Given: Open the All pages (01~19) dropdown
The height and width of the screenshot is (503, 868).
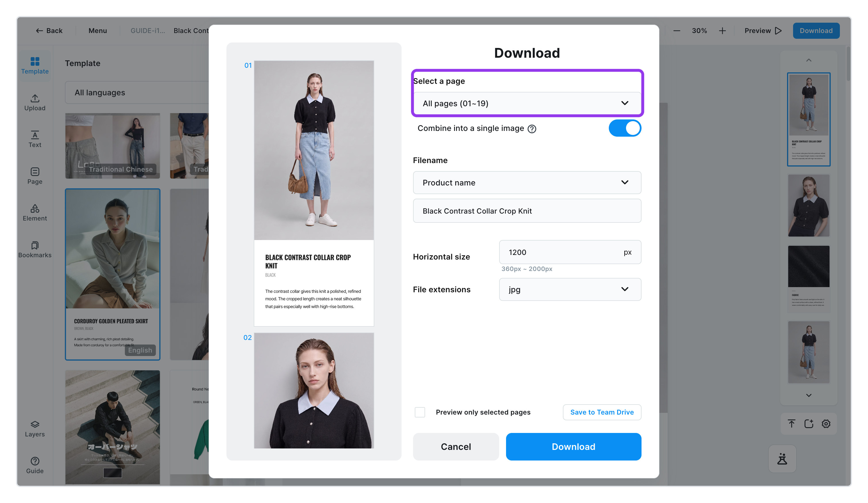Looking at the screenshot, I should (527, 103).
